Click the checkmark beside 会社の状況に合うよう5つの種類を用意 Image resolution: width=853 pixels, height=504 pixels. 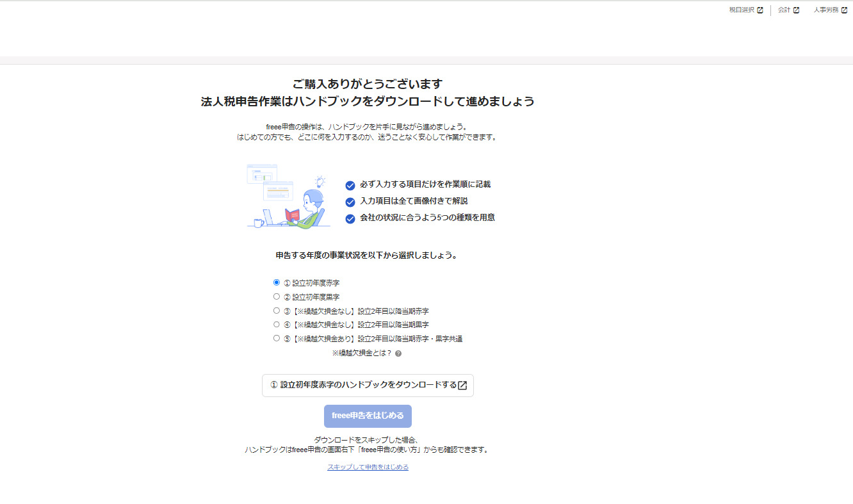[x=350, y=219]
